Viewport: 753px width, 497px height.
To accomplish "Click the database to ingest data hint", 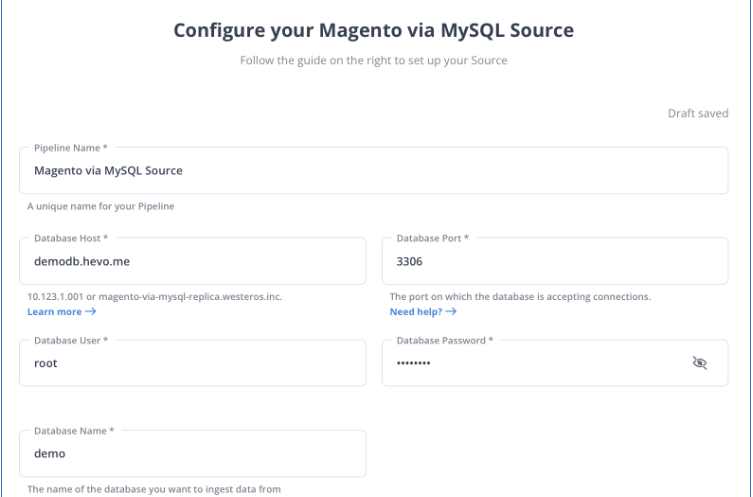I will coord(154,489).
